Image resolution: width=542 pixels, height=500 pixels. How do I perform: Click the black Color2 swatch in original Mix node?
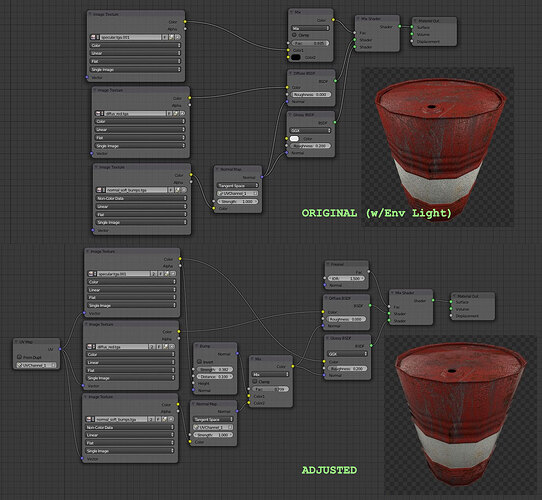click(x=296, y=57)
